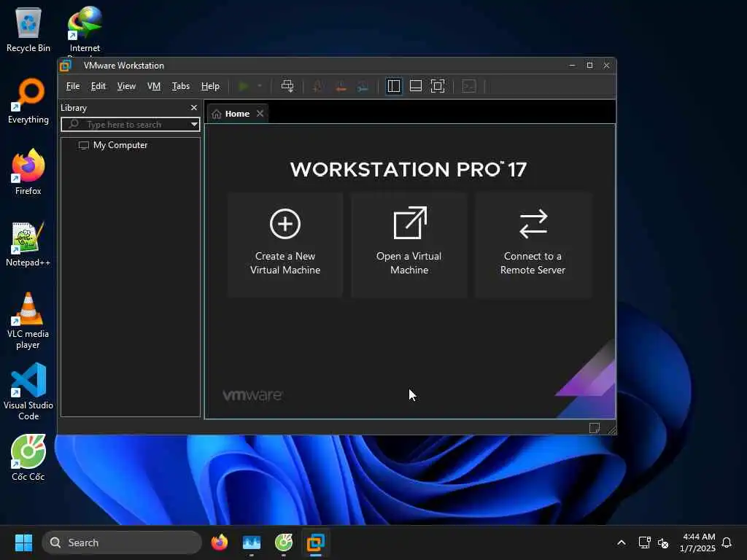This screenshot has width=747, height=560.
Task: Click the console view toolbar icon
Action: click(469, 86)
